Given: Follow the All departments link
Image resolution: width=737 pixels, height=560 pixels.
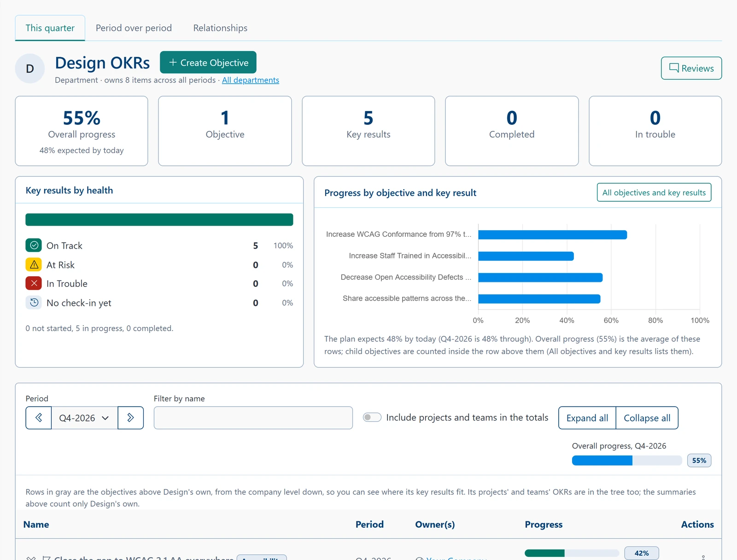Looking at the screenshot, I should click(251, 80).
